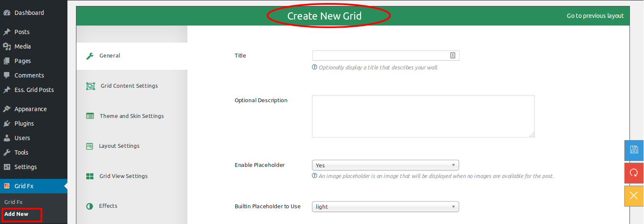Click the Layout Settings icon
Screen dimensions: 644x224
pyautogui.click(x=90, y=146)
